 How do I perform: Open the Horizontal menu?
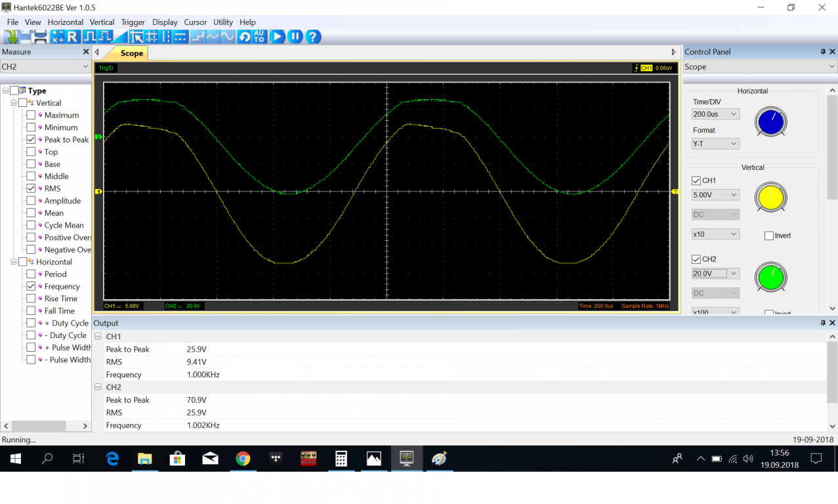click(66, 22)
